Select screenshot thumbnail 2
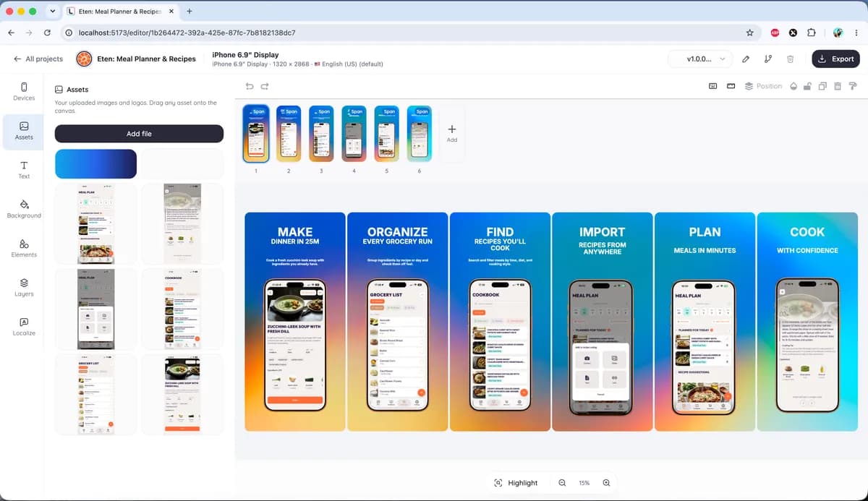The image size is (868, 501). coord(289,133)
